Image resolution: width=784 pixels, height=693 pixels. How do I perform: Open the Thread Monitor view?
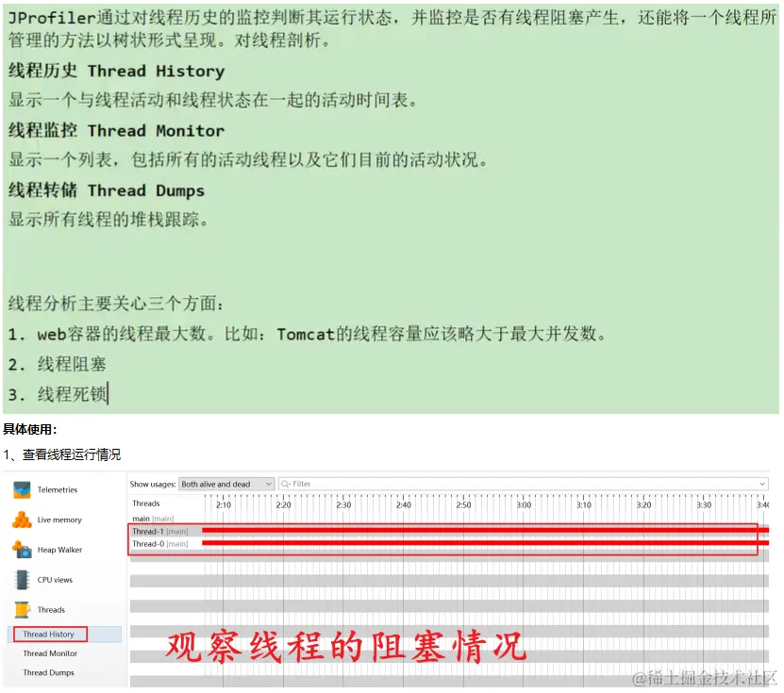[x=50, y=653]
